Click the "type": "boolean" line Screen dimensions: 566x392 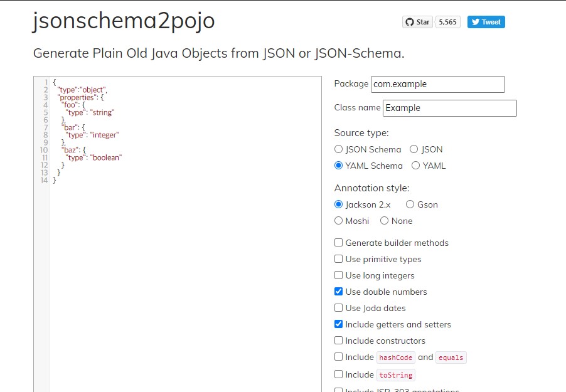tap(93, 157)
